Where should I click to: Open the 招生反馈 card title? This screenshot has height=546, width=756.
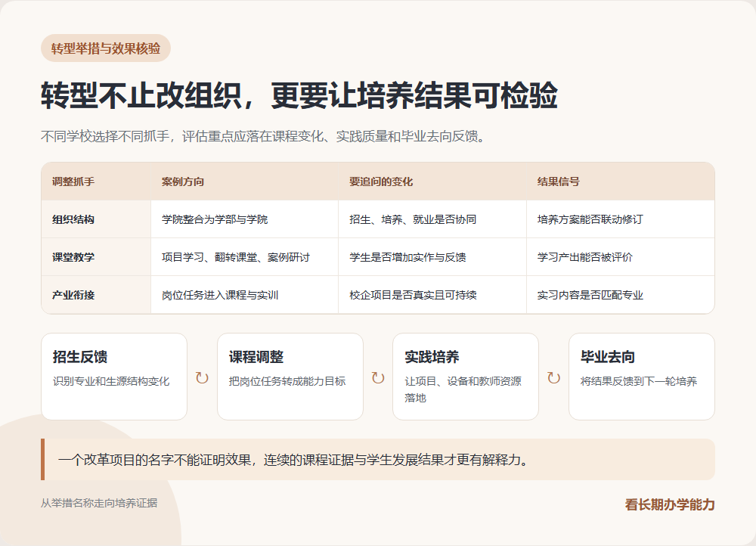coord(80,357)
